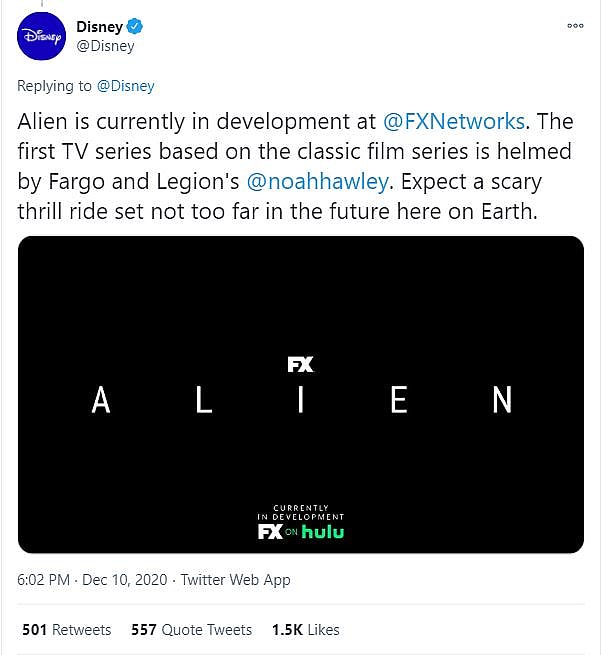Click the FX on Hulu logo
The width and height of the screenshot is (603, 655).
point(300,532)
